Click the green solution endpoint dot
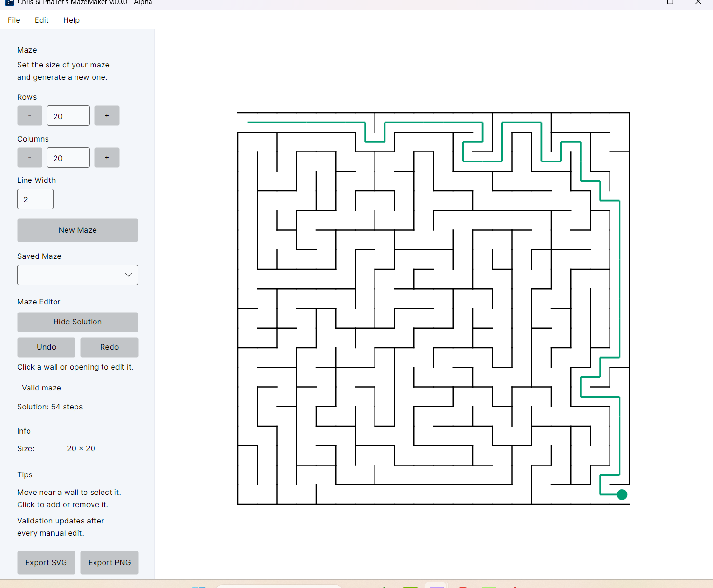This screenshot has height=588, width=713. 622,494
